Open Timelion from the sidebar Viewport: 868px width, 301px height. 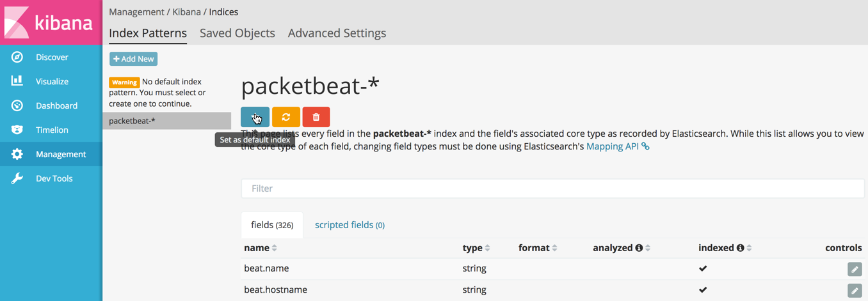click(51, 130)
